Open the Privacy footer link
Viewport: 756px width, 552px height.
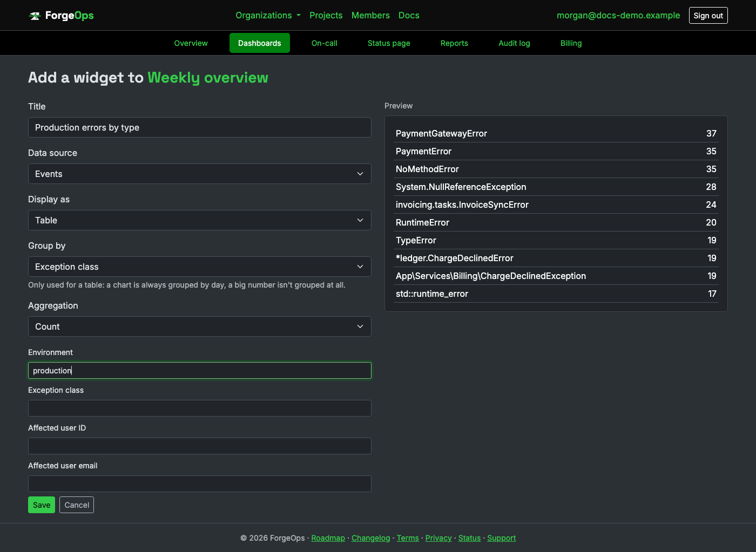point(438,538)
